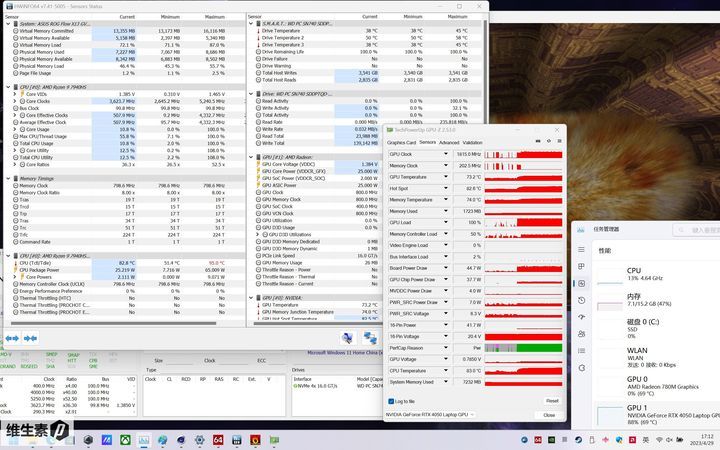
Task: Open Board Power Draw sensor dropdown
Action: pyautogui.click(x=445, y=268)
